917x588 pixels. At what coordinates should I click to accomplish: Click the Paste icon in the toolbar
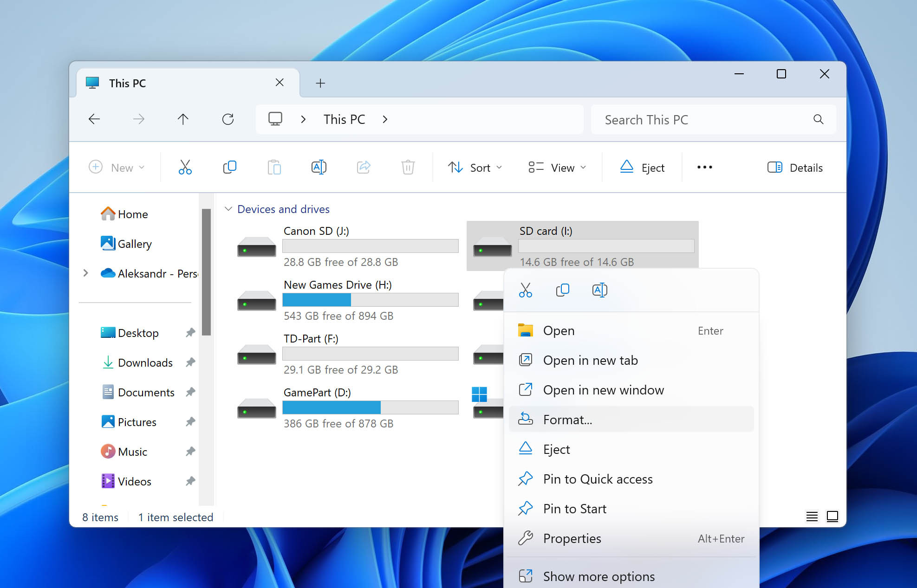(x=274, y=167)
